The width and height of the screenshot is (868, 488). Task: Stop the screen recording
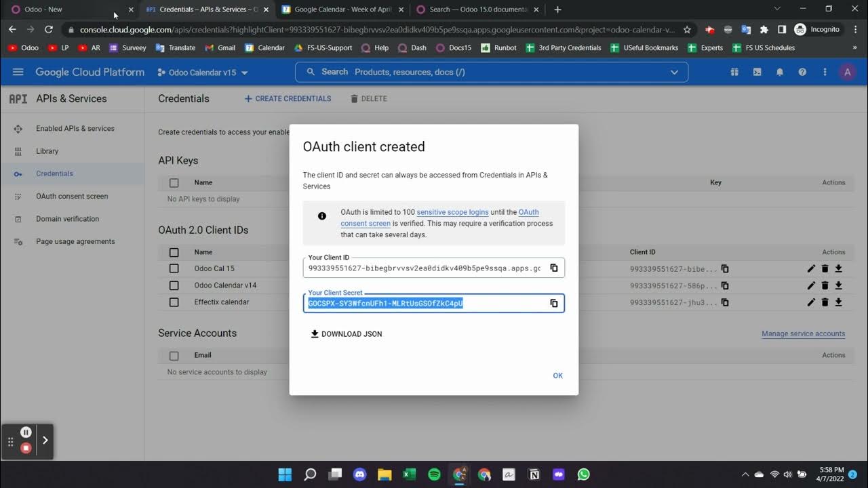pyautogui.click(x=26, y=448)
